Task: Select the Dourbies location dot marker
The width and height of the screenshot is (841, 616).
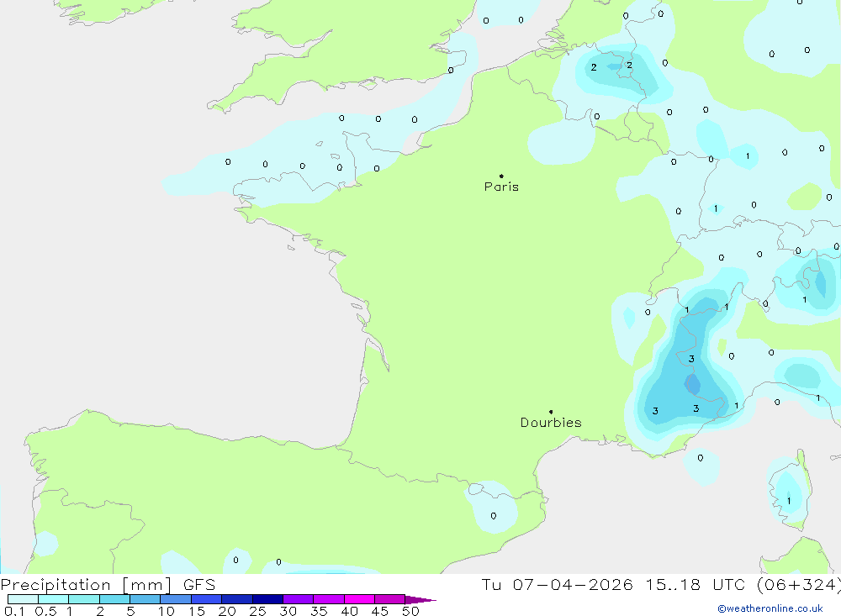Action: tap(551, 412)
